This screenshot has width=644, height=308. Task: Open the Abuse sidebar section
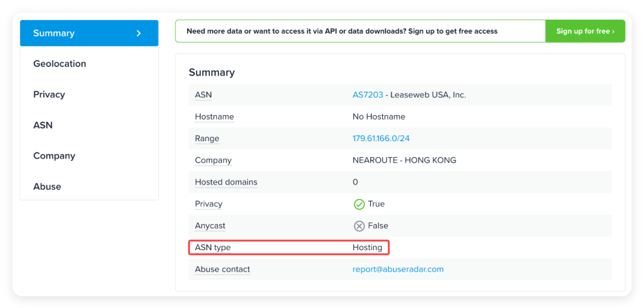click(x=47, y=186)
